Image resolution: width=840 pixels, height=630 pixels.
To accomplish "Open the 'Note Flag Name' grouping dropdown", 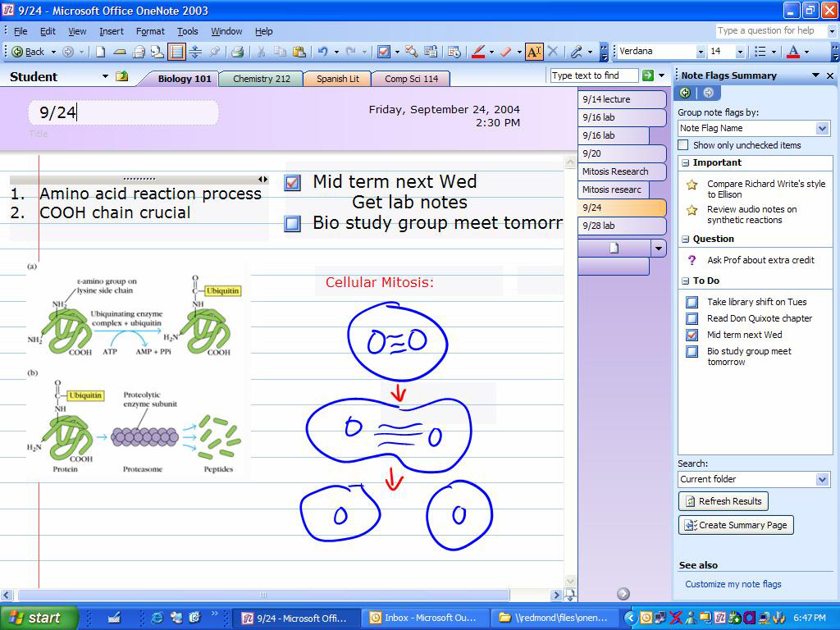I will point(822,129).
